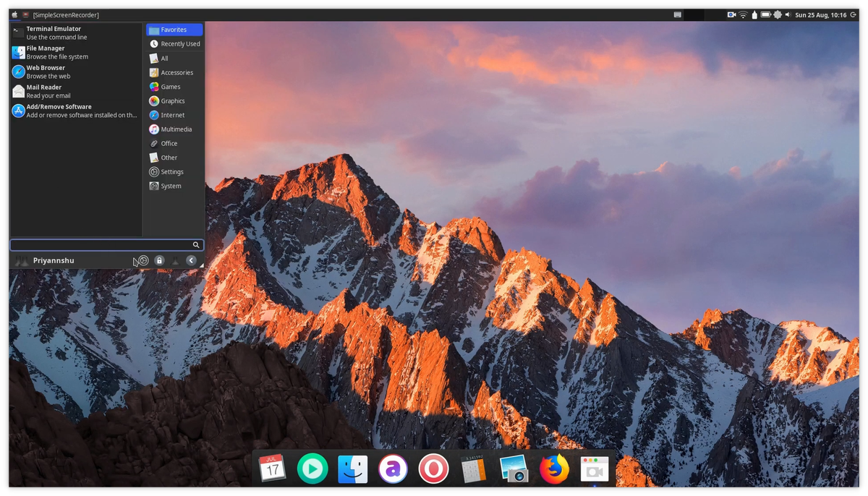This screenshot has height=496, width=868.
Task: Open the Multimedia category
Action: pos(174,129)
